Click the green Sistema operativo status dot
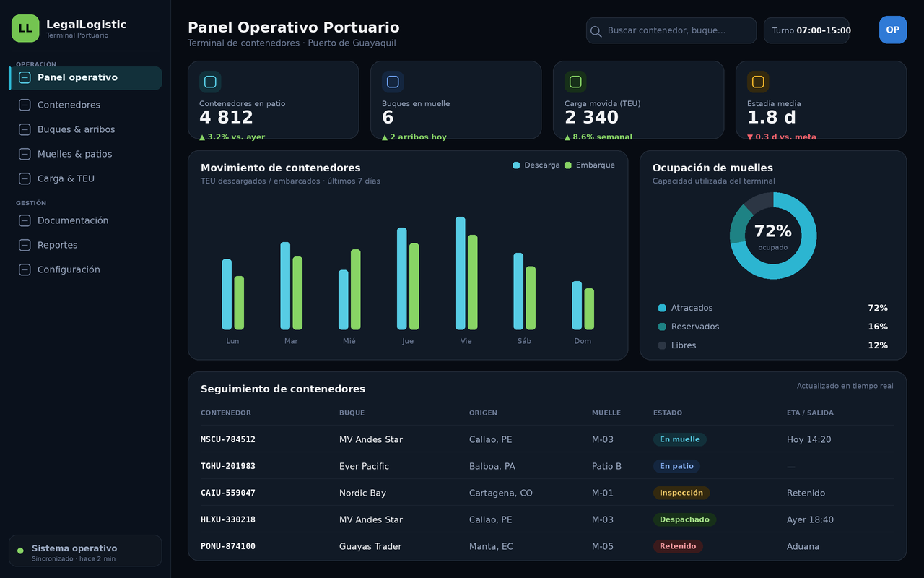This screenshot has width=924, height=578. 20,551
